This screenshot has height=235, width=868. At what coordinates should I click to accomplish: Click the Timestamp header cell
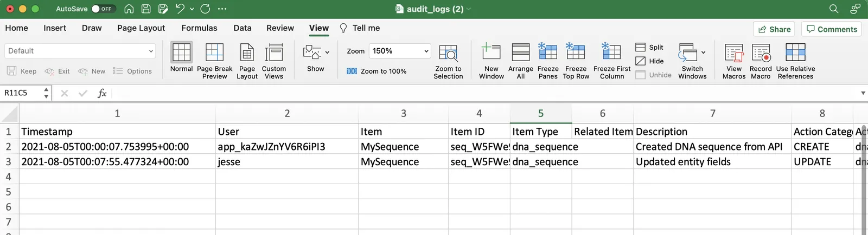[117, 132]
